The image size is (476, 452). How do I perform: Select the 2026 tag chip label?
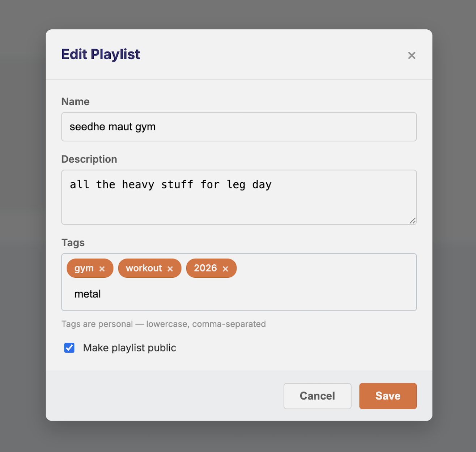pyautogui.click(x=205, y=268)
